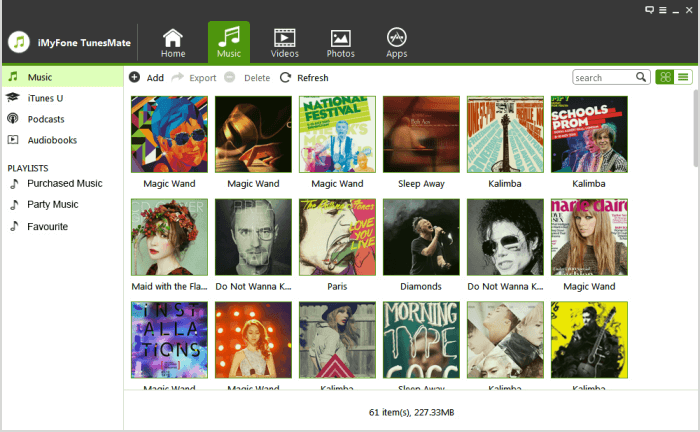Select the Morning Type album cover

(421, 340)
